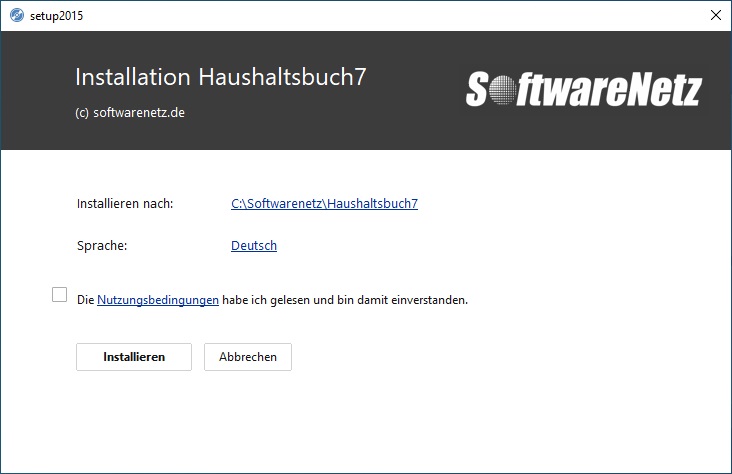
Task: Click the 'Installieren nach:' label
Action: tap(125, 203)
